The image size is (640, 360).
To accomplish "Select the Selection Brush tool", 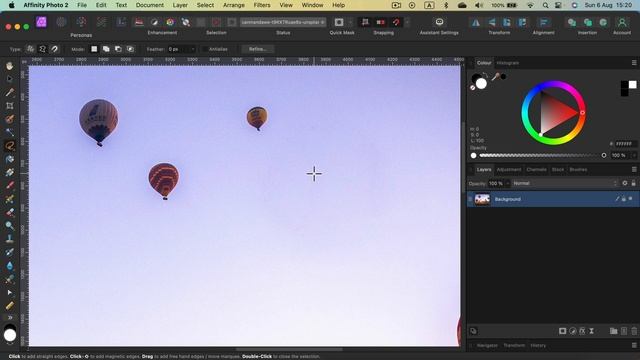I will pyautogui.click(x=10, y=119).
